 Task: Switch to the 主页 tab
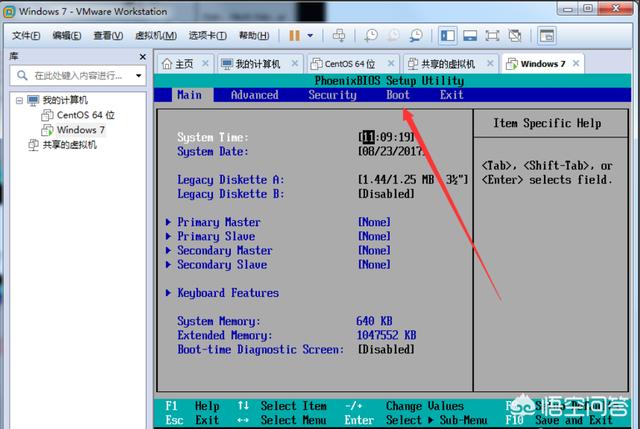(x=184, y=64)
